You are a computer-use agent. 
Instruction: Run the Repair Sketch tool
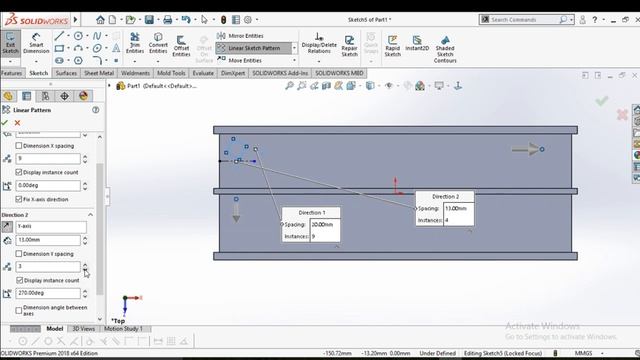click(x=349, y=46)
